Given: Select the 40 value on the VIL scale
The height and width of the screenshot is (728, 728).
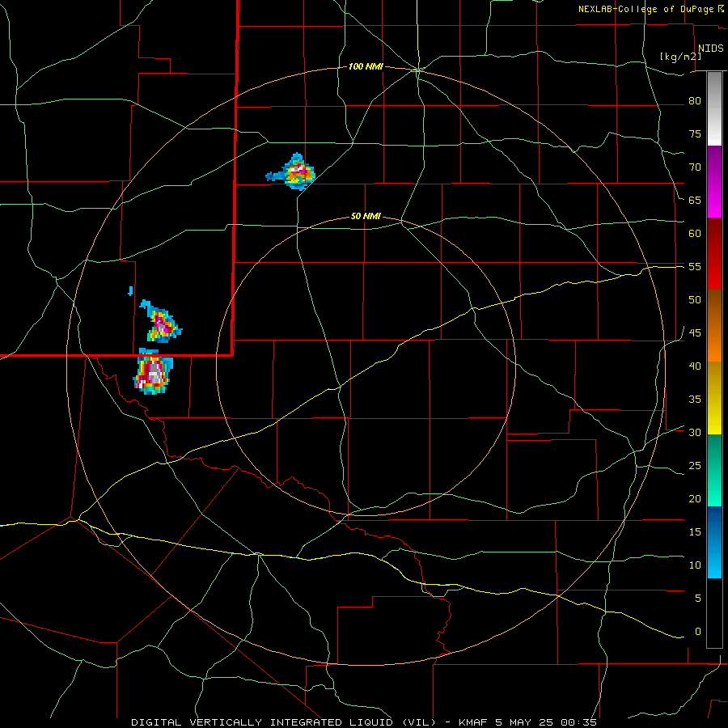Looking at the screenshot, I should click(695, 366).
